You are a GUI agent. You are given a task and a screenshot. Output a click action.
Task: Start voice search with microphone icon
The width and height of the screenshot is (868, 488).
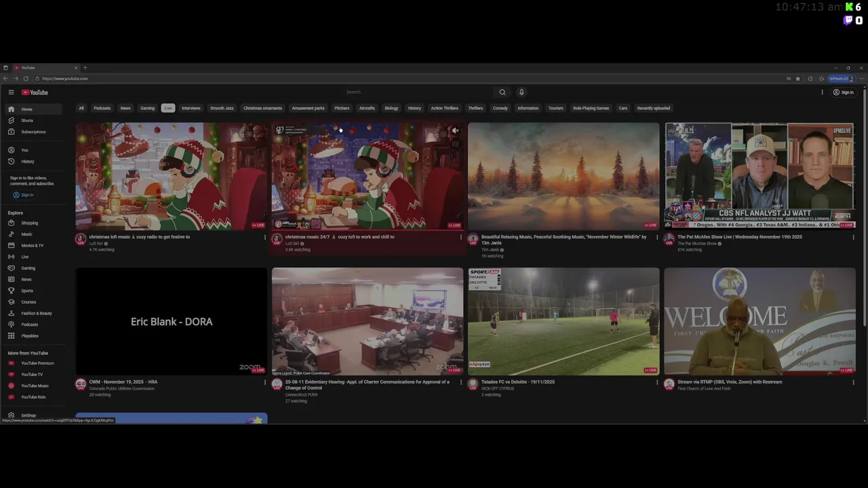pos(521,92)
